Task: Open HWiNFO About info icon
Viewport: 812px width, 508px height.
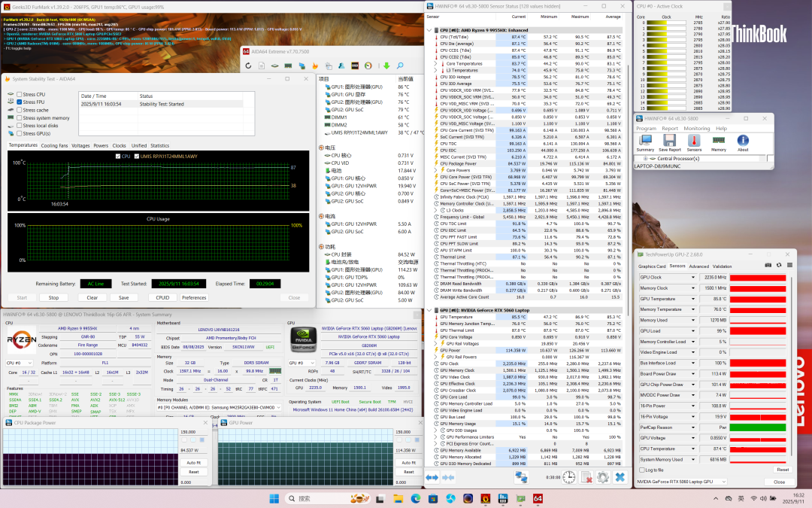Action: (x=743, y=142)
